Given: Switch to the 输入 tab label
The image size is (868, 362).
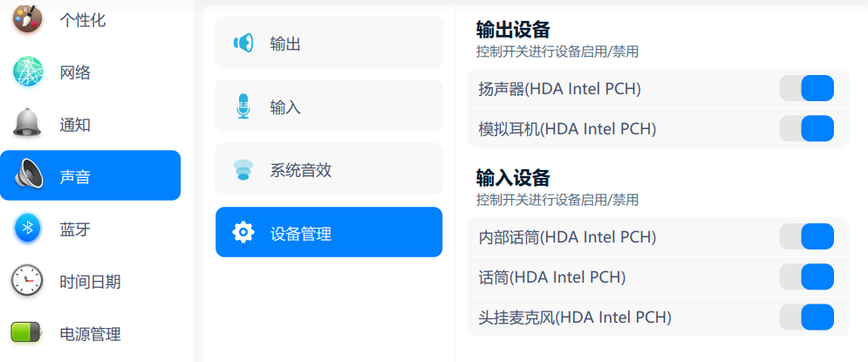Looking at the screenshot, I should 285,107.
